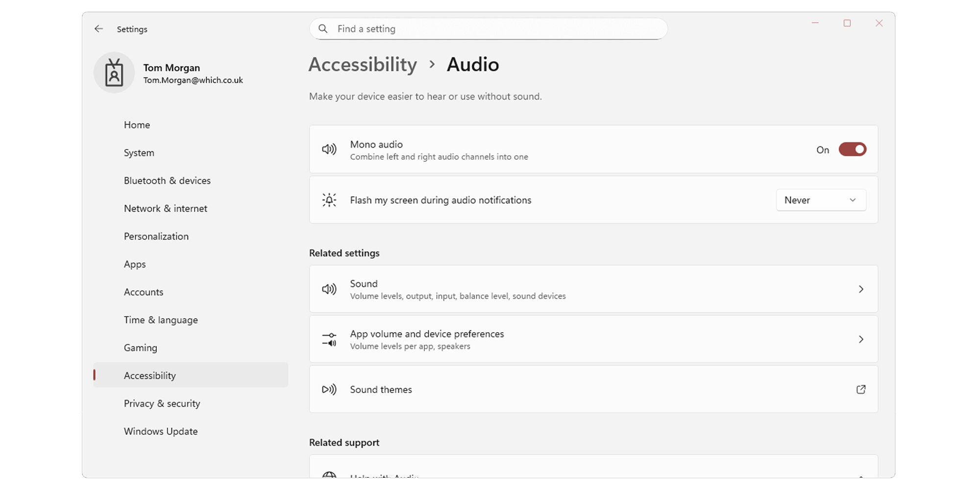Screen dimensions: 980x490
Task: Click the back arrow in Settings
Action: [98, 28]
